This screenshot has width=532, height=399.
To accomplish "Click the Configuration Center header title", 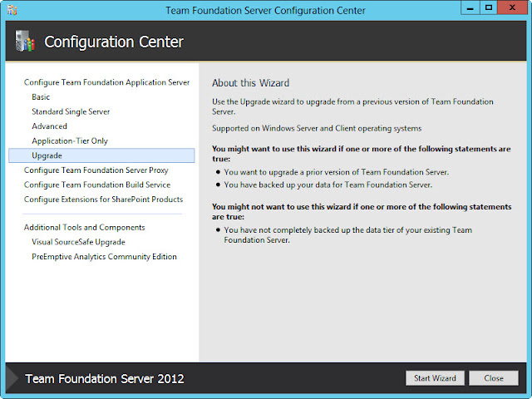I will pos(114,42).
